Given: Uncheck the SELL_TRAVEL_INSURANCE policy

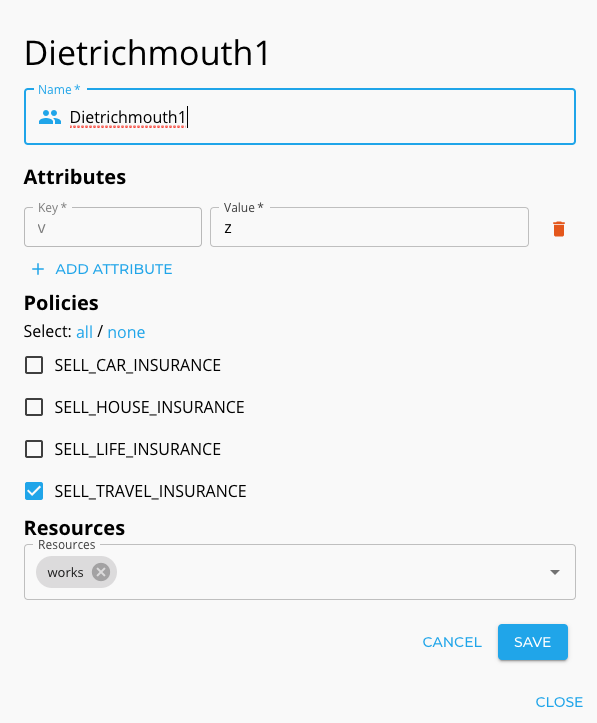Looking at the screenshot, I should pos(34,491).
